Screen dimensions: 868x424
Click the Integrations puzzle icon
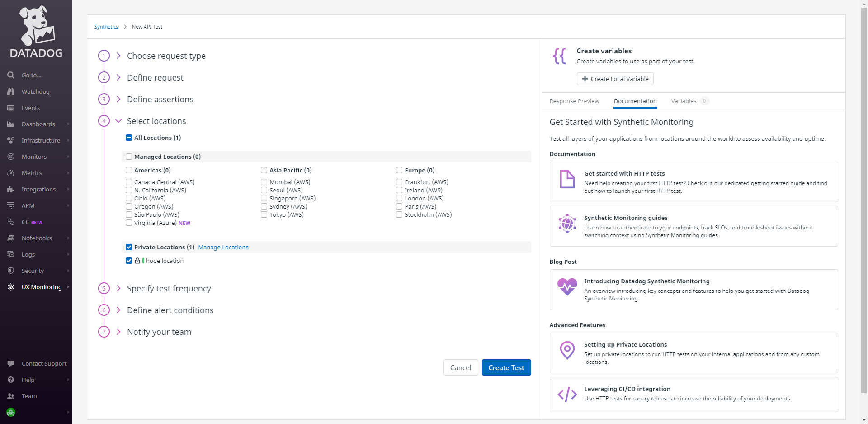click(x=11, y=189)
